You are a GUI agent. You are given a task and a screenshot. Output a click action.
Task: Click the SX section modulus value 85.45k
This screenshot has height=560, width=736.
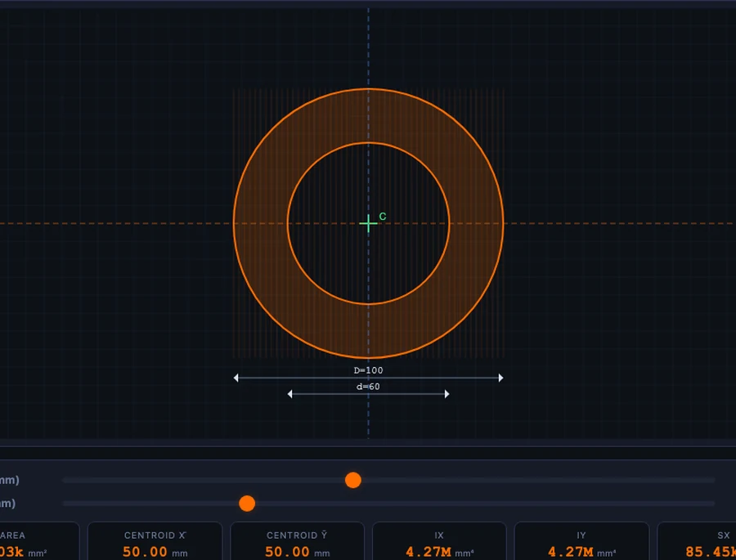click(x=710, y=552)
